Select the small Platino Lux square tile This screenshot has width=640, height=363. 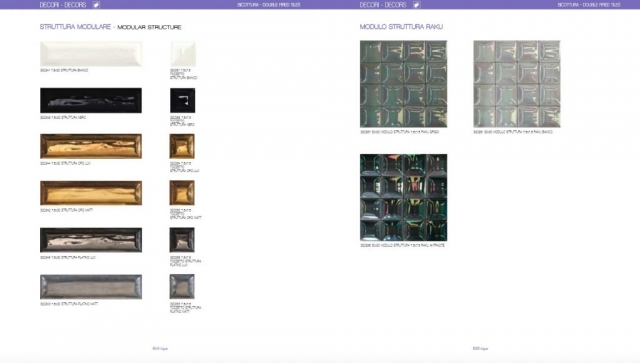(182, 240)
